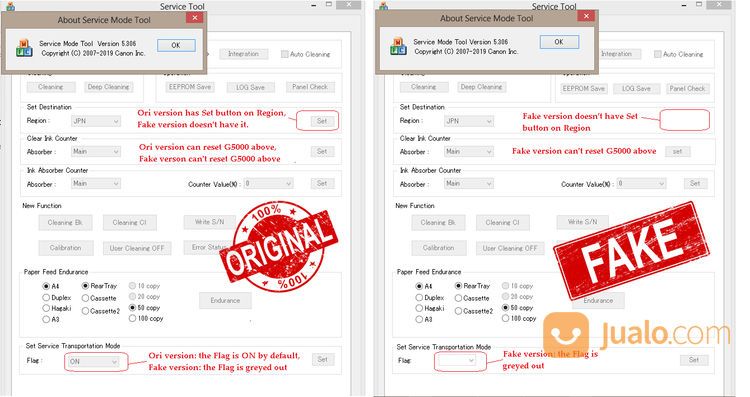The width and height of the screenshot is (750, 397).
Task: Click the app icon in left About dialog
Action: (24, 48)
